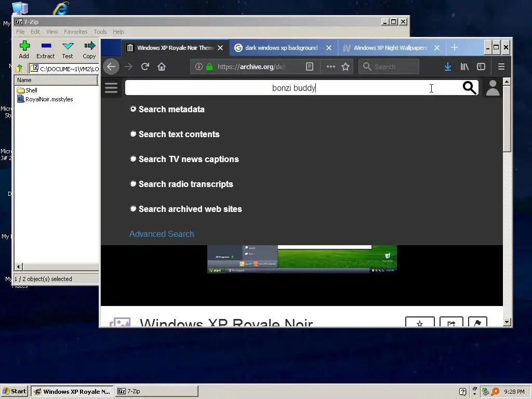The height and width of the screenshot is (399, 532).
Task: Click the Copy button in 7-Zip
Action: click(x=89, y=49)
